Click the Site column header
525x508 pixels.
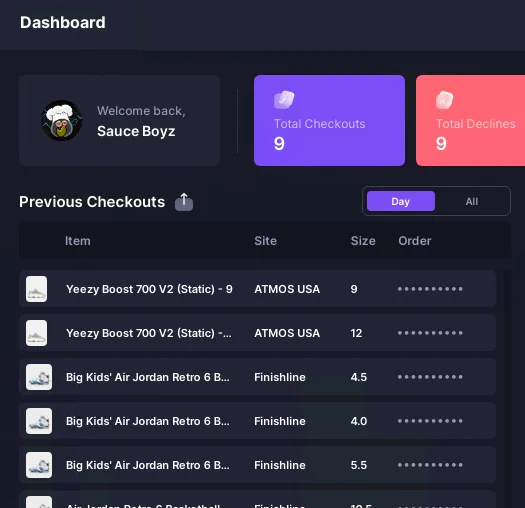click(x=266, y=241)
